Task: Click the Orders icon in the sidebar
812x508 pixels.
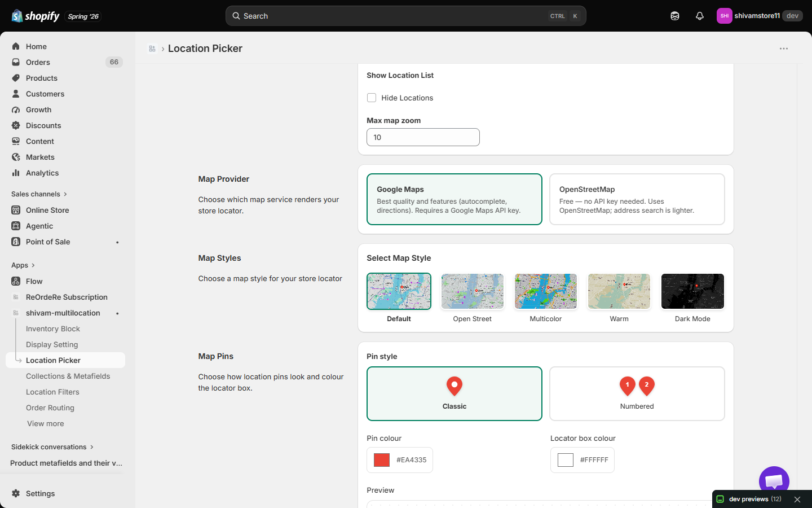Action: 16,62
